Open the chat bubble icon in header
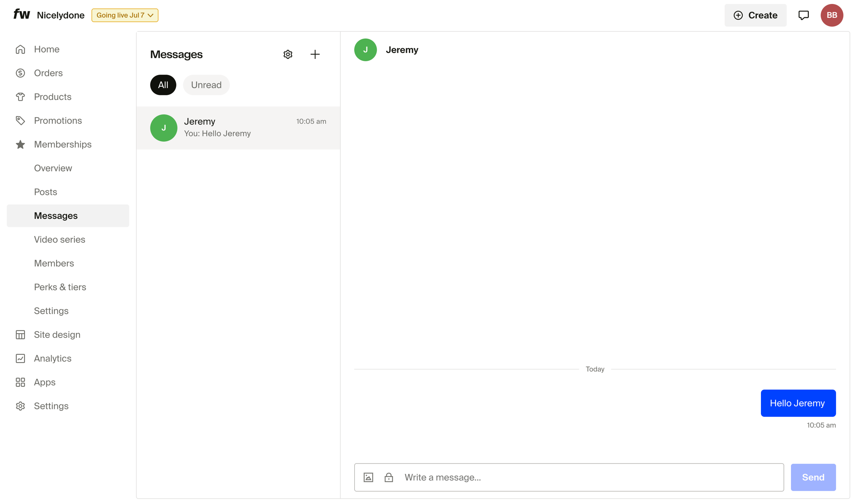The image size is (857, 504). point(803,15)
